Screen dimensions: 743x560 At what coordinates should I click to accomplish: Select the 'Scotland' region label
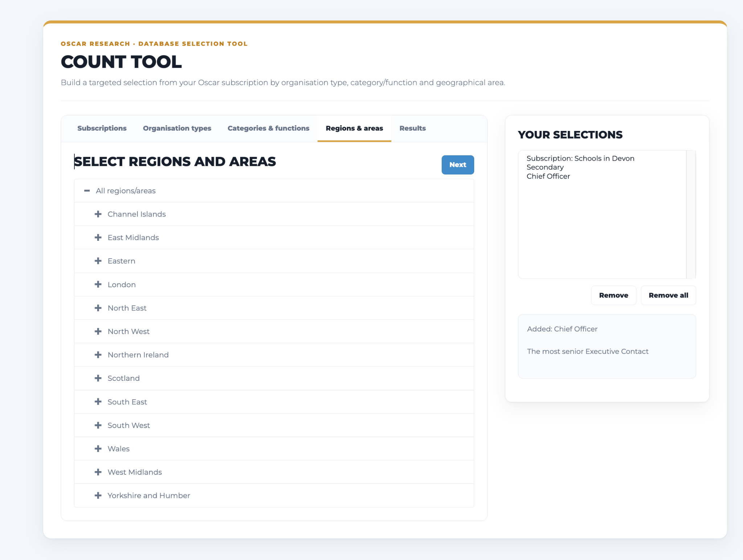tap(124, 378)
